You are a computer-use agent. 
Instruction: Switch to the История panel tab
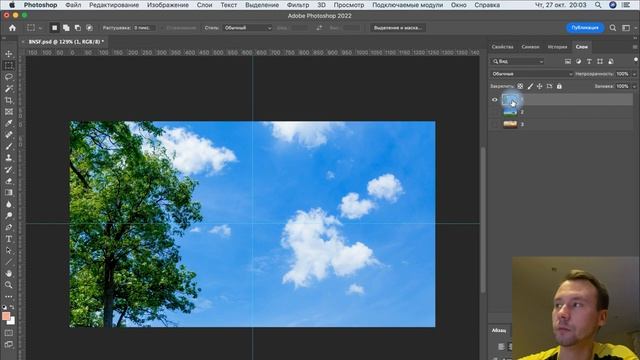[x=558, y=47]
